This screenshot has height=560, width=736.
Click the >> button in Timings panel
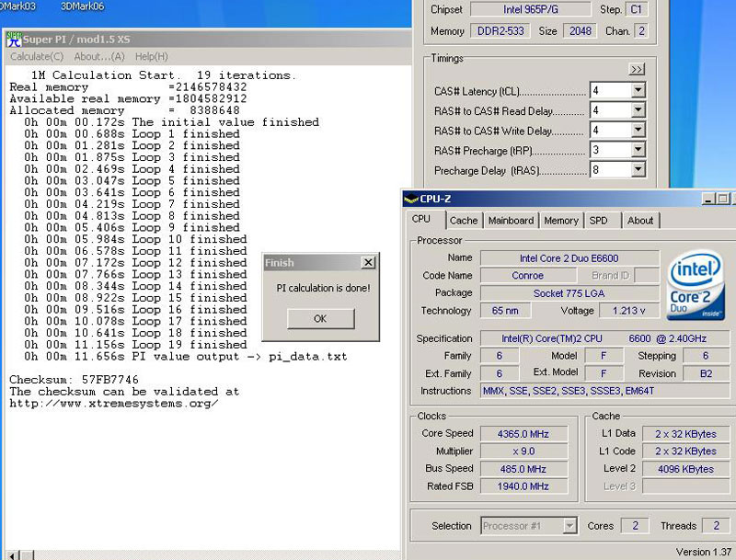[637, 69]
